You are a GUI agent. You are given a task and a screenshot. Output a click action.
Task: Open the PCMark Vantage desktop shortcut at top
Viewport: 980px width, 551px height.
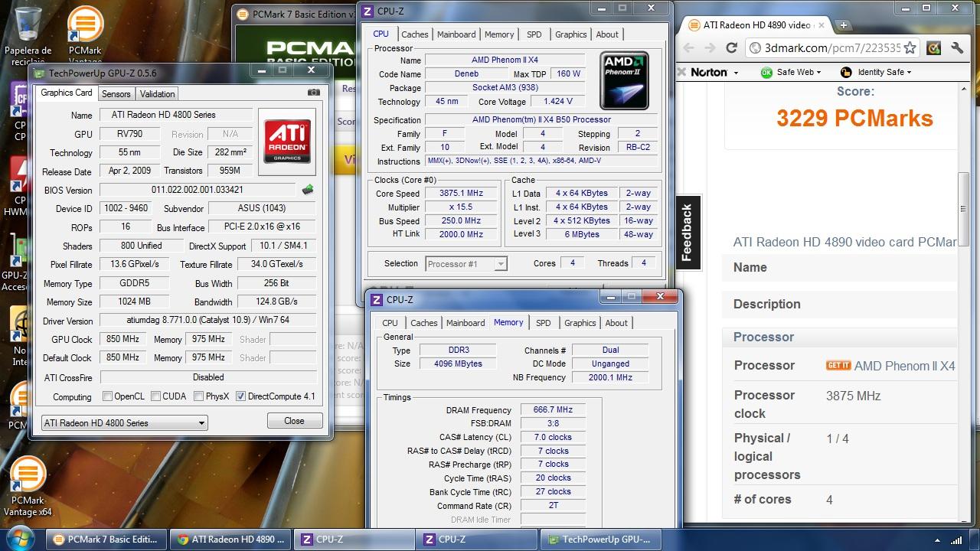coord(85,35)
